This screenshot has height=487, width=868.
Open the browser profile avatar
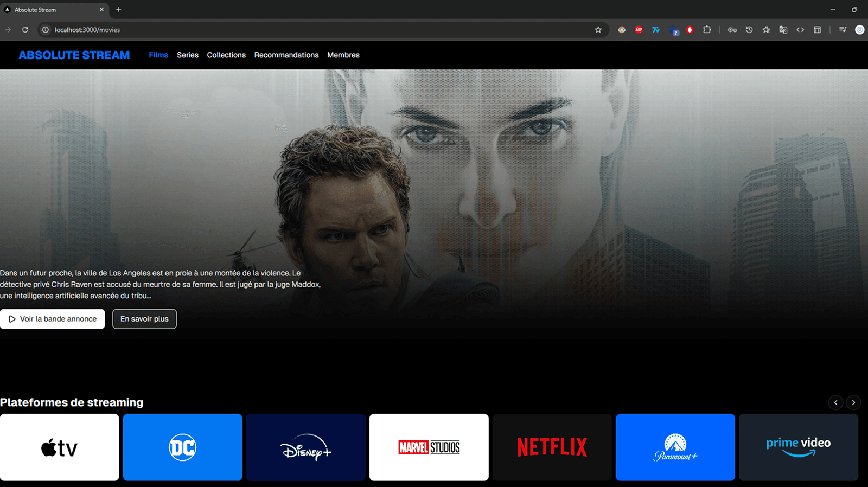point(859,30)
